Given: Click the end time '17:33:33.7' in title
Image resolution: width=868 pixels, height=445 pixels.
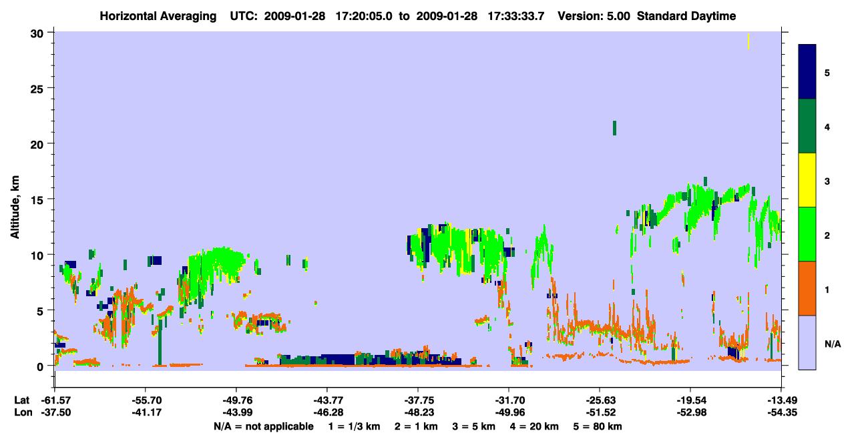Looking at the screenshot, I should (x=517, y=17).
